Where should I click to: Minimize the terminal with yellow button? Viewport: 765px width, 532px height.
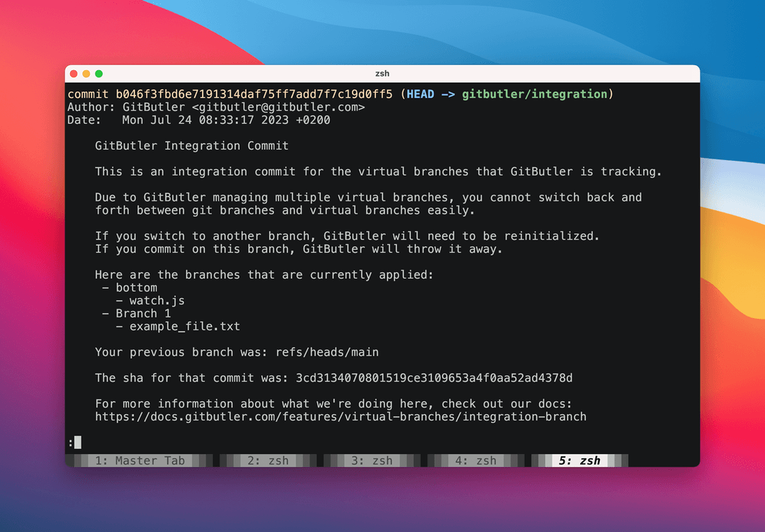click(86, 73)
